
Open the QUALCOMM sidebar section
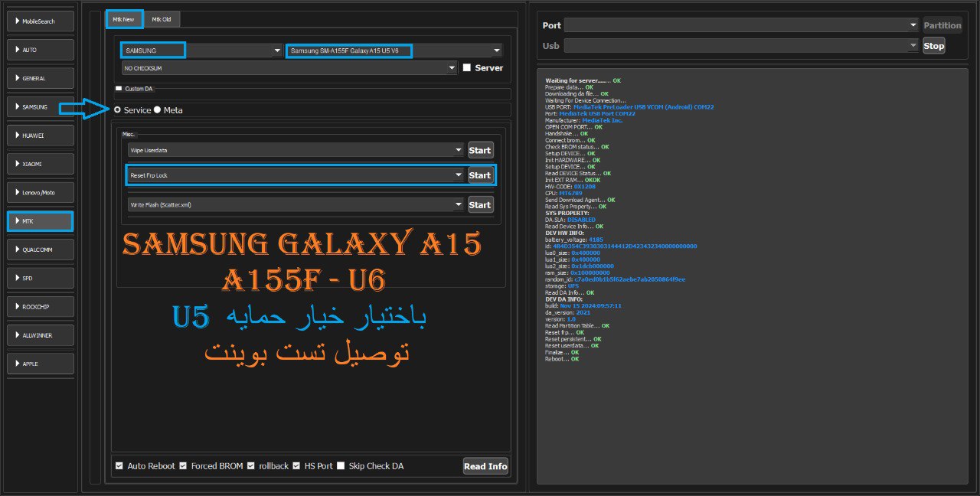pyautogui.click(x=41, y=250)
